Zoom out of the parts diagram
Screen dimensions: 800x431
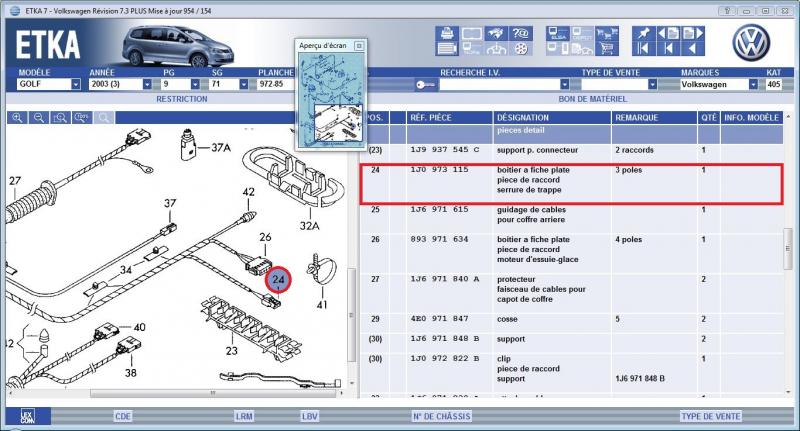(39, 118)
